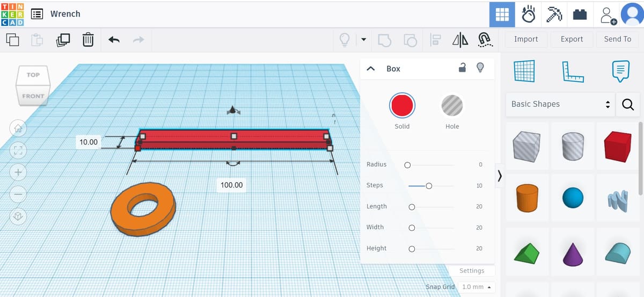Switch to 3D design grid view
The height and width of the screenshot is (297, 644).
click(x=502, y=14)
